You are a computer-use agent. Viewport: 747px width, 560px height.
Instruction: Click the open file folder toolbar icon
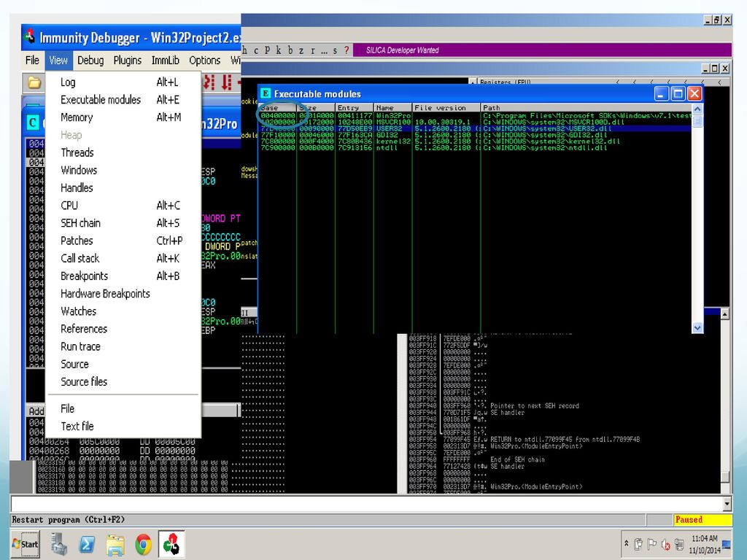34,83
